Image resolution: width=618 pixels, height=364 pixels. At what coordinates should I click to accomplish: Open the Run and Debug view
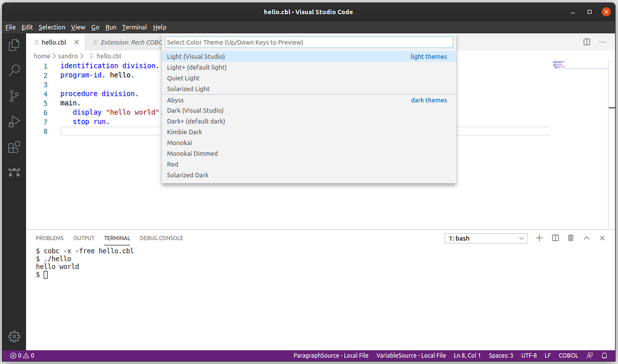(x=14, y=121)
